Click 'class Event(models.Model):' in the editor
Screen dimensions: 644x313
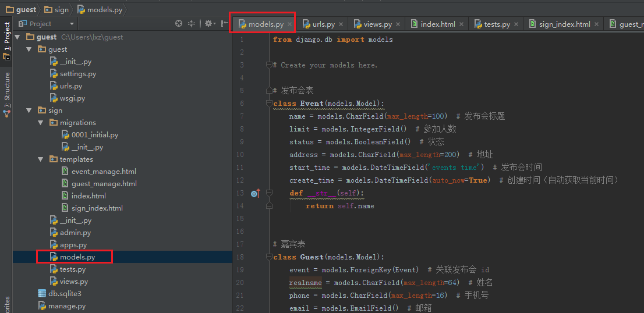(328, 104)
